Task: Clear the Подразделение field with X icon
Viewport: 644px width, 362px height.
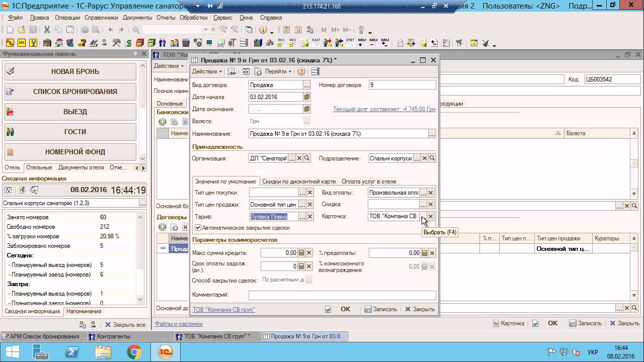Action: pos(424,158)
